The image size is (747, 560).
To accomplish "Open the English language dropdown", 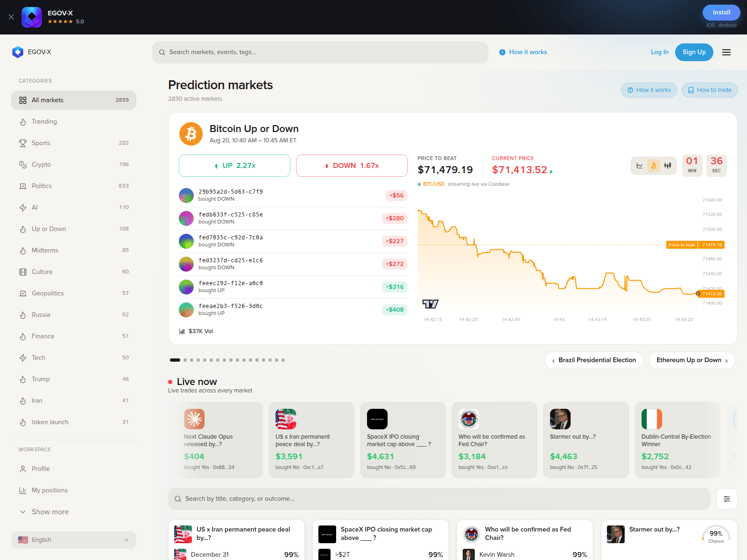I will [74, 540].
